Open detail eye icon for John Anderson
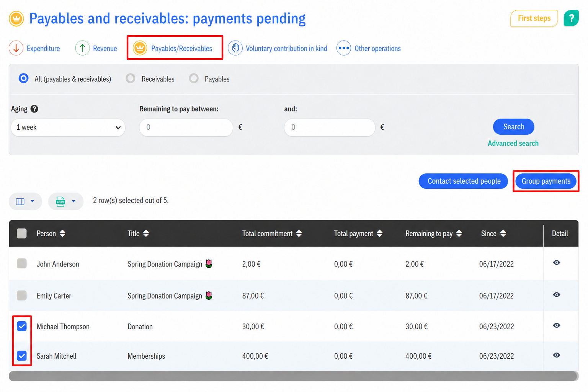588x392 pixels. [557, 263]
